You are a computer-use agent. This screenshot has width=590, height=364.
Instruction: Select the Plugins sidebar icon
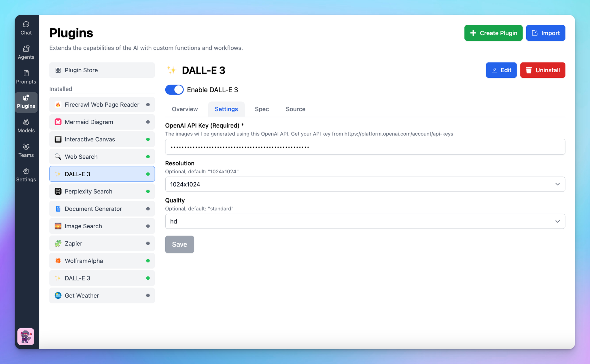point(26,102)
